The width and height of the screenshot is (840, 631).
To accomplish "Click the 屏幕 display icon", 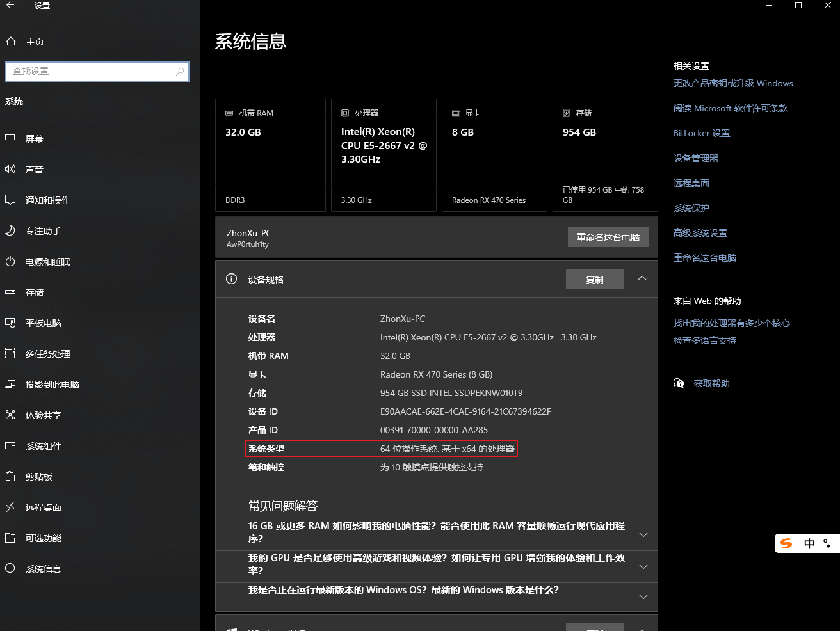I will [10, 138].
